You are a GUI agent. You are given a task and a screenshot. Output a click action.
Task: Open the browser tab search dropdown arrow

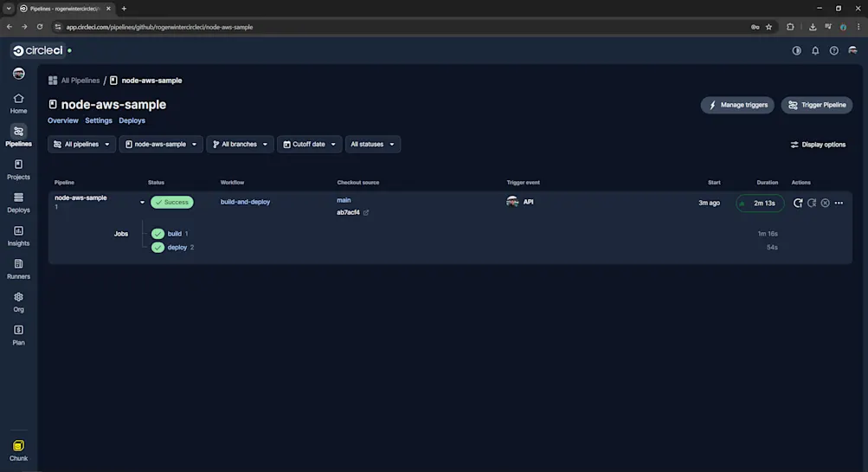coord(9,9)
